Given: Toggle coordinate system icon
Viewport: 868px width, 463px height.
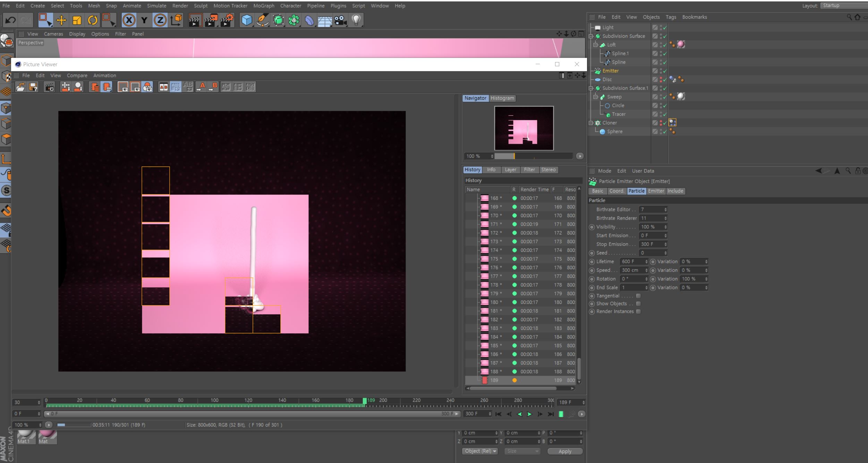Looking at the screenshot, I should (176, 20).
